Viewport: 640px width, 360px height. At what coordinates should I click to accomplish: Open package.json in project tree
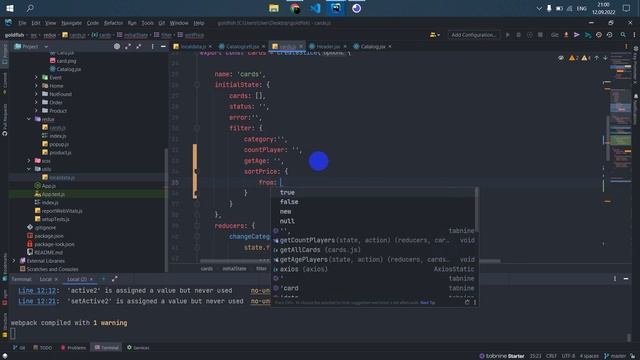coord(49,236)
